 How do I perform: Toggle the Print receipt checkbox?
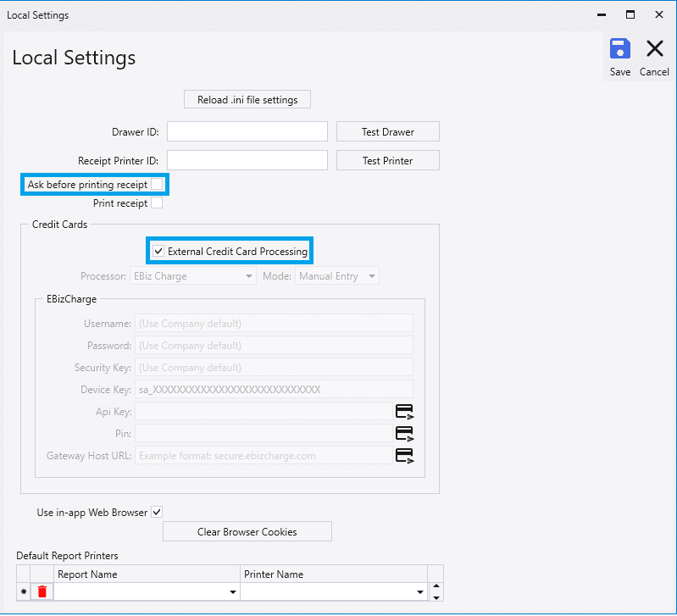pos(157,203)
